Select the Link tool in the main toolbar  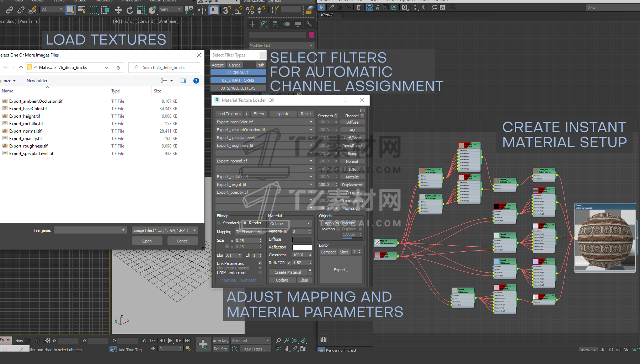click(10, 10)
